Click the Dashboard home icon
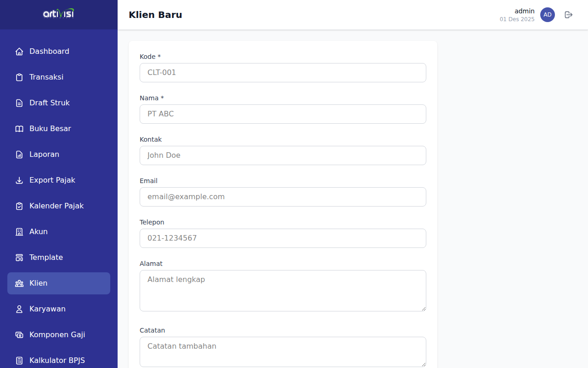588x368 pixels. [x=19, y=52]
